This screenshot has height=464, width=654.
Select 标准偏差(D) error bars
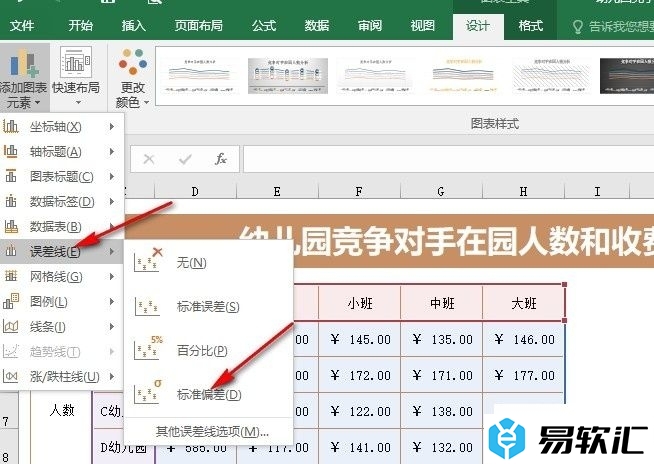208,394
